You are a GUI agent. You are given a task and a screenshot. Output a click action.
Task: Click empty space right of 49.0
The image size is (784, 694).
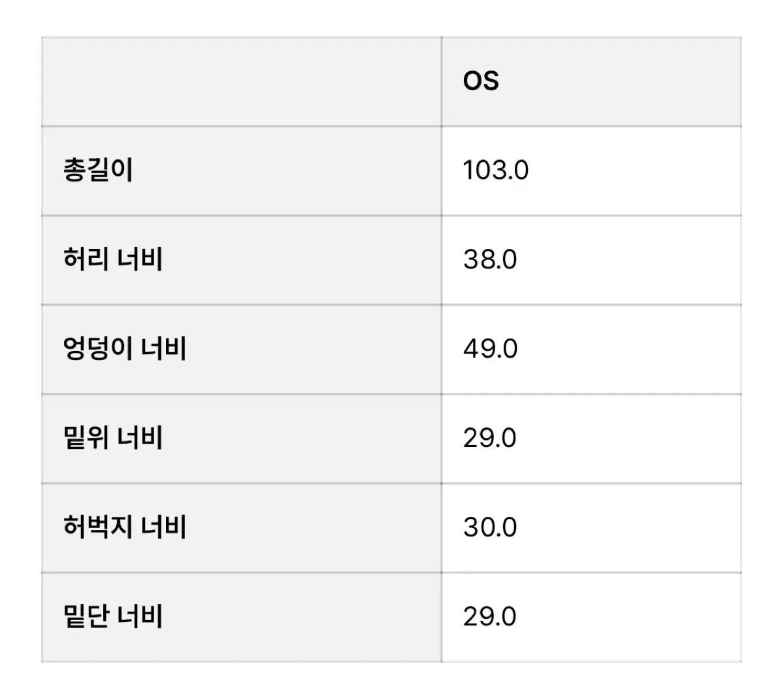630,349
